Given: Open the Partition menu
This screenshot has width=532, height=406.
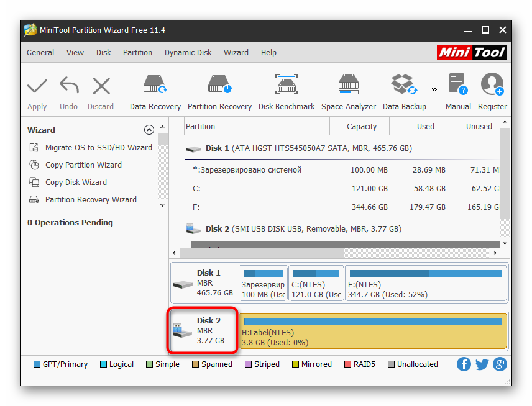Looking at the screenshot, I should 137,53.
